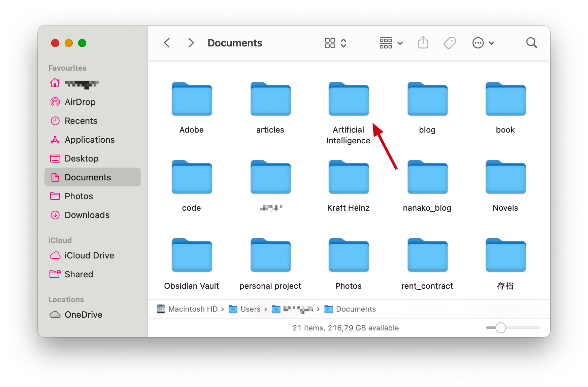Switch to Applications in sidebar
The width and height of the screenshot is (588, 387).
90,140
